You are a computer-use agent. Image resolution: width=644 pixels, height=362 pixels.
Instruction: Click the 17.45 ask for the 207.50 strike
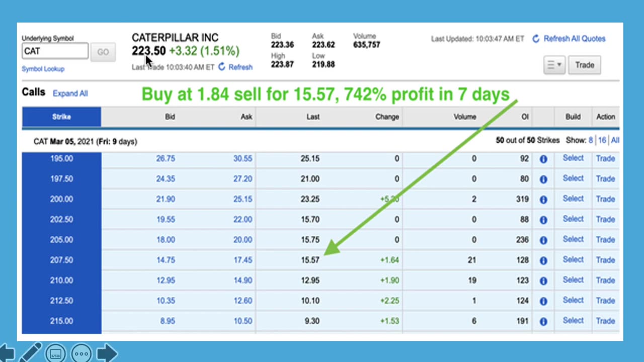243,260
